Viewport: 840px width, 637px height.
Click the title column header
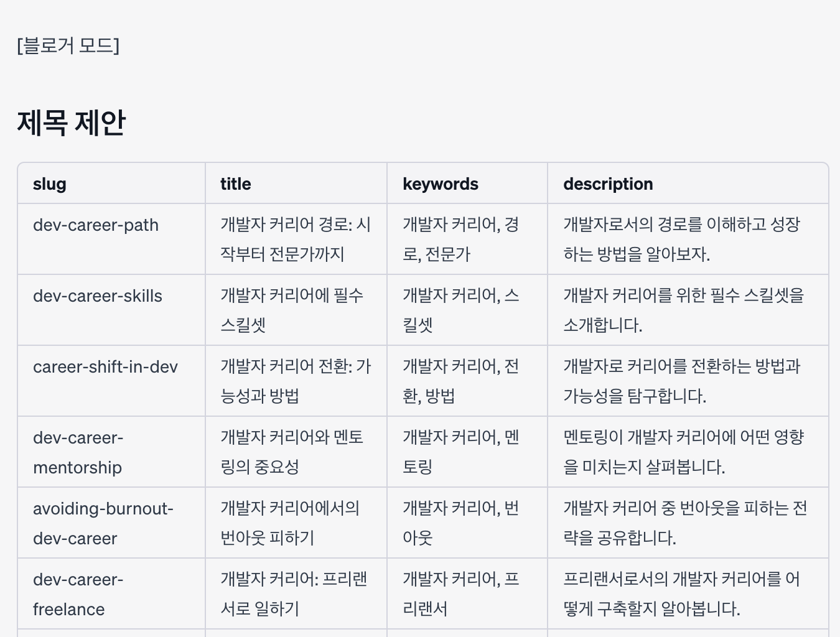click(x=236, y=184)
